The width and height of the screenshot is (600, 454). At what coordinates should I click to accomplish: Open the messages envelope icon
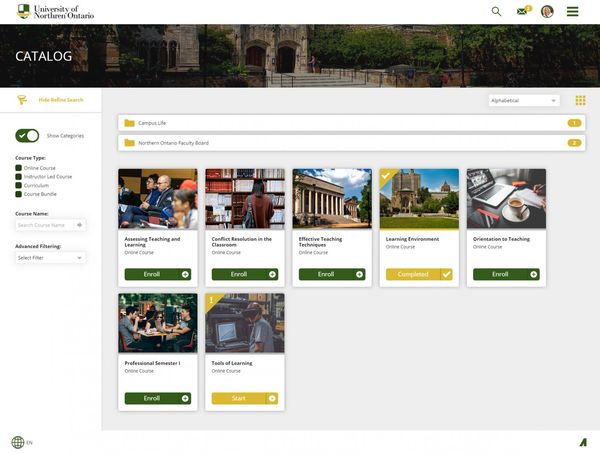pos(523,11)
